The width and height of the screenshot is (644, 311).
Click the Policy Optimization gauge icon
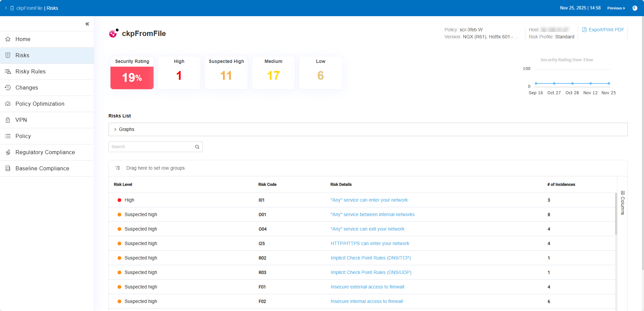pos(8,104)
